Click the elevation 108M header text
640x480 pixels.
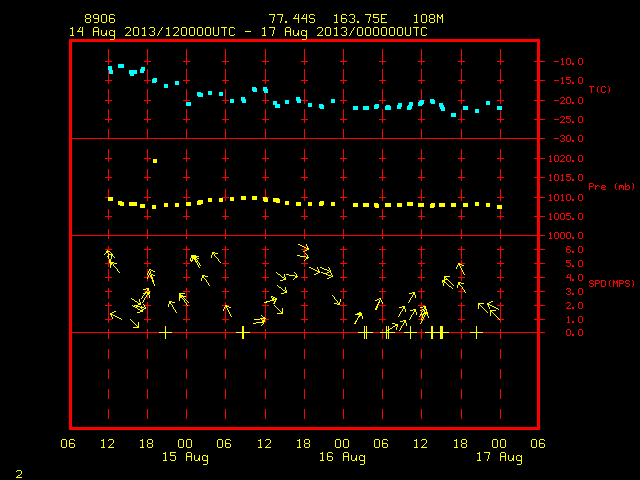[428, 19]
